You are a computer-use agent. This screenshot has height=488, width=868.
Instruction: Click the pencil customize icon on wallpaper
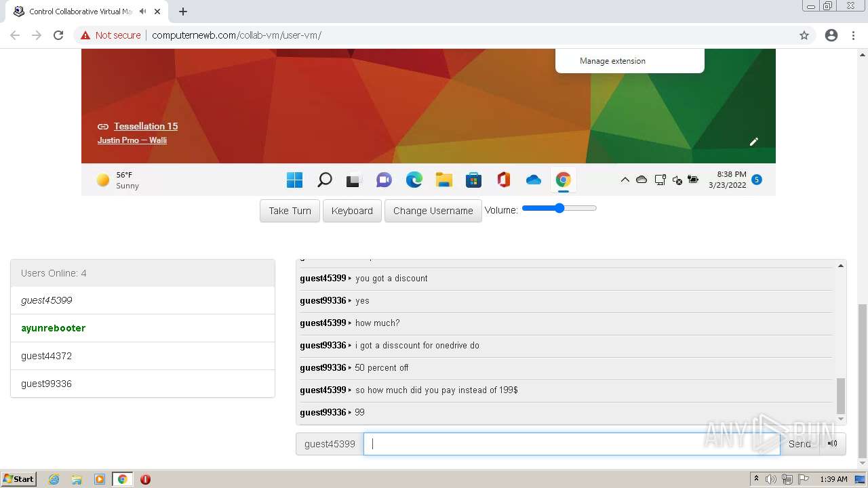753,142
